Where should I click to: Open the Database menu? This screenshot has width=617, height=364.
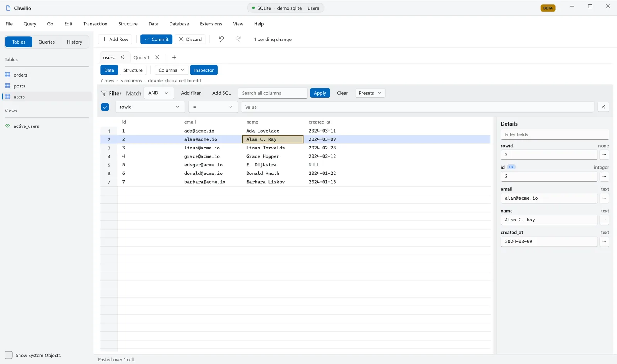coord(179,24)
